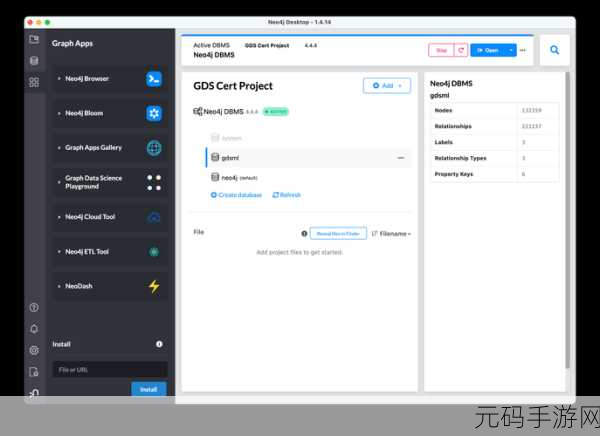Open the settings gear in sidebar
Image resolution: width=600 pixels, height=436 pixels.
coord(34,350)
